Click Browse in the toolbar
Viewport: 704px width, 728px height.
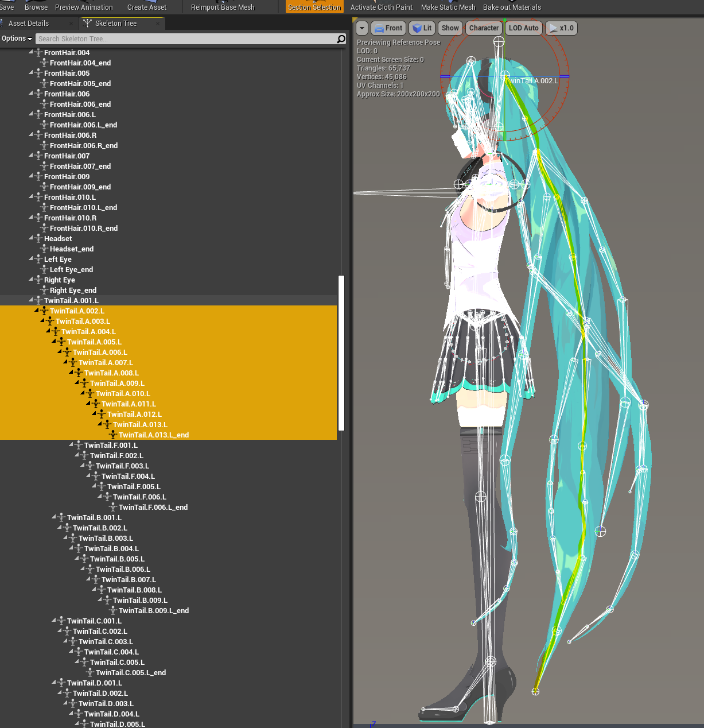[x=36, y=7]
